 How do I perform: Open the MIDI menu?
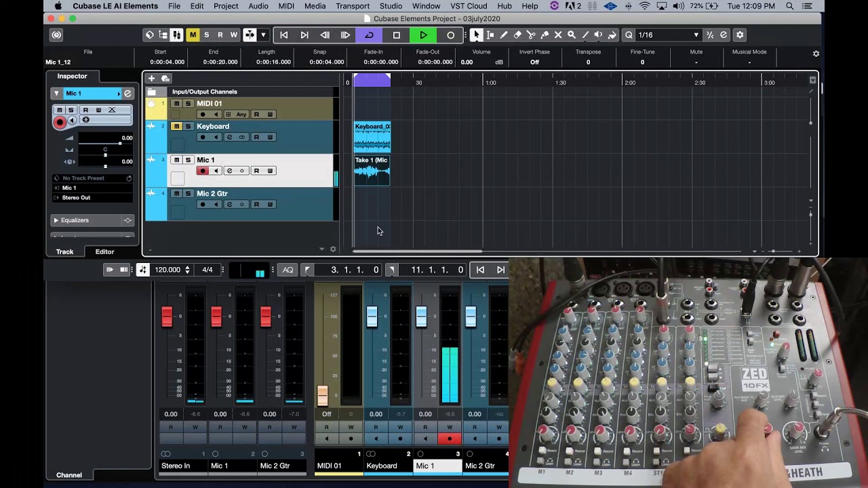(x=286, y=6)
